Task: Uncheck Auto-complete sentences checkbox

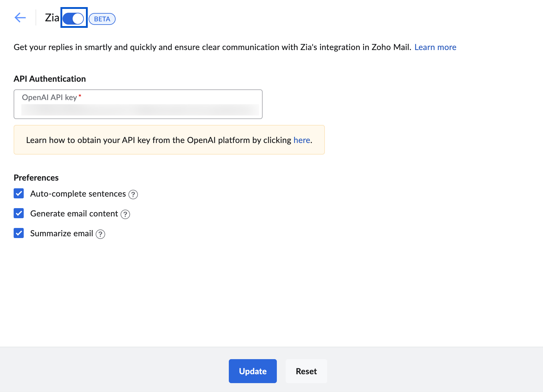Action: (x=19, y=193)
